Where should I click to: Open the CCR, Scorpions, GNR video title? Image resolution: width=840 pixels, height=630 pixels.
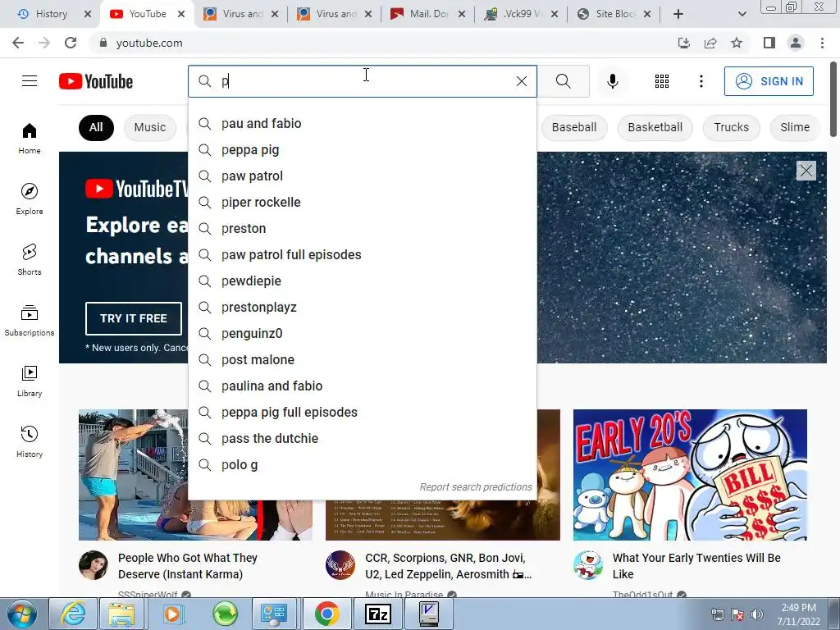click(449, 566)
